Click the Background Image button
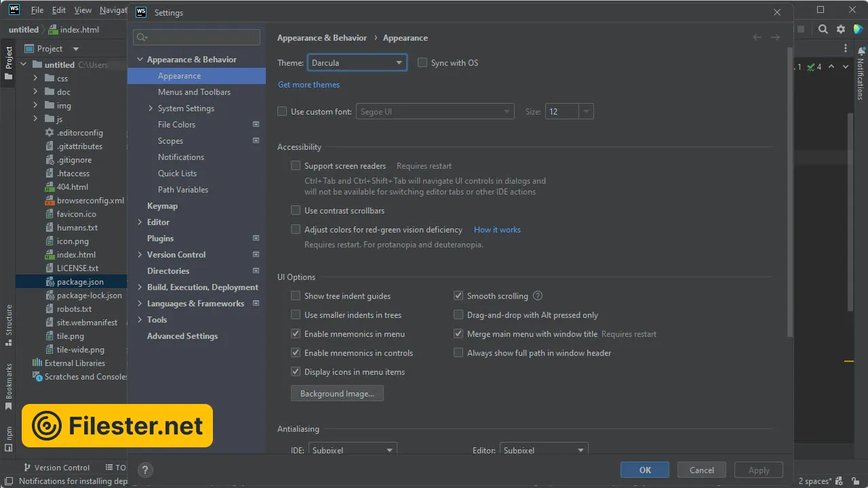Viewport: 868px width, 488px height. [337, 394]
